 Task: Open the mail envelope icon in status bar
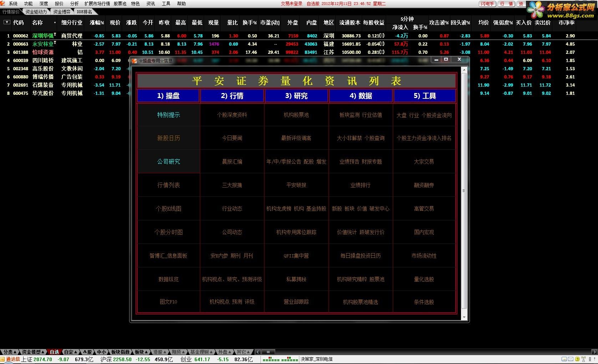[x=571, y=359]
